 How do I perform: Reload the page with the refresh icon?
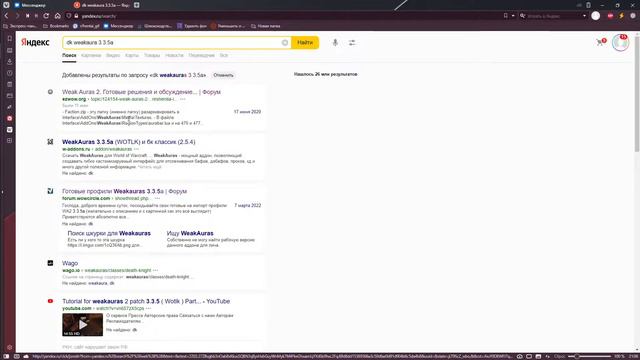click(x=46, y=16)
